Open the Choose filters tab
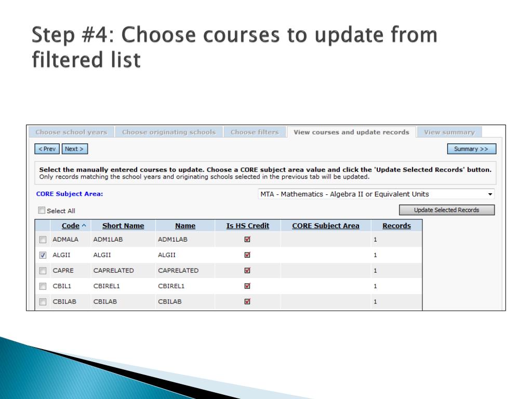The image size is (532, 399). (x=255, y=132)
